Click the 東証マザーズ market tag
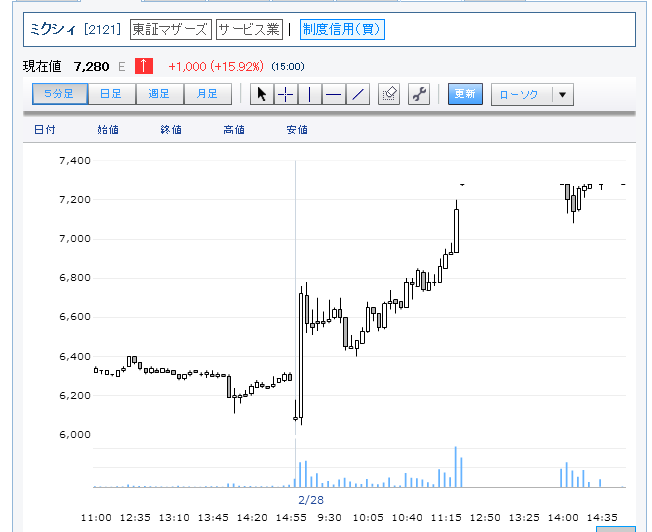Image resolution: width=652 pixels, height=532 pixels. (170, 30)
